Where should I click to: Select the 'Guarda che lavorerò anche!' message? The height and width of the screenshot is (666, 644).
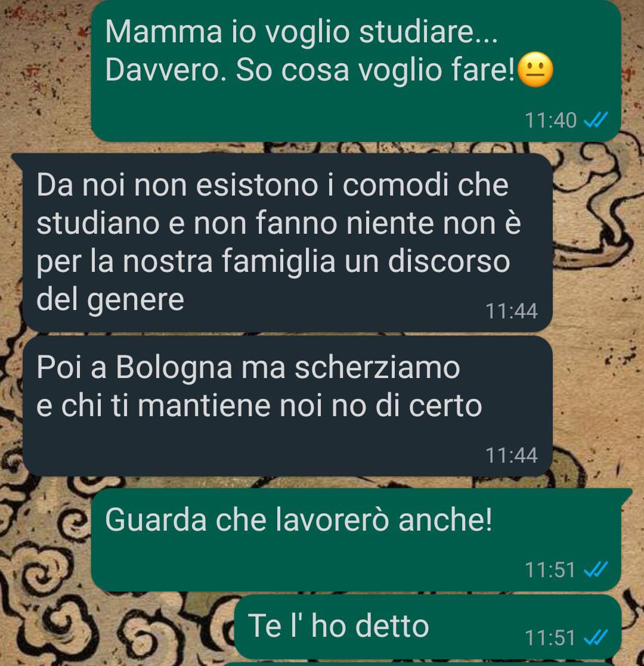click(356, 540)
